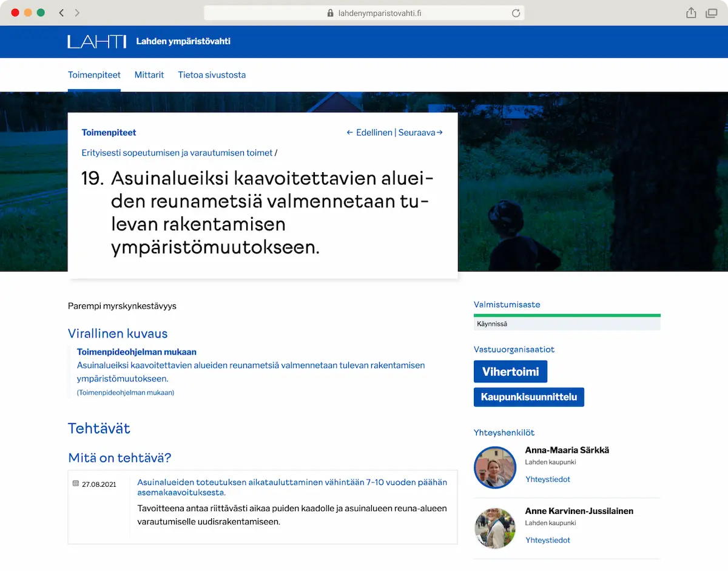
Task: Click Anne Karvinen-Jussilainen's profile photo
Action: tap(494, 528)
